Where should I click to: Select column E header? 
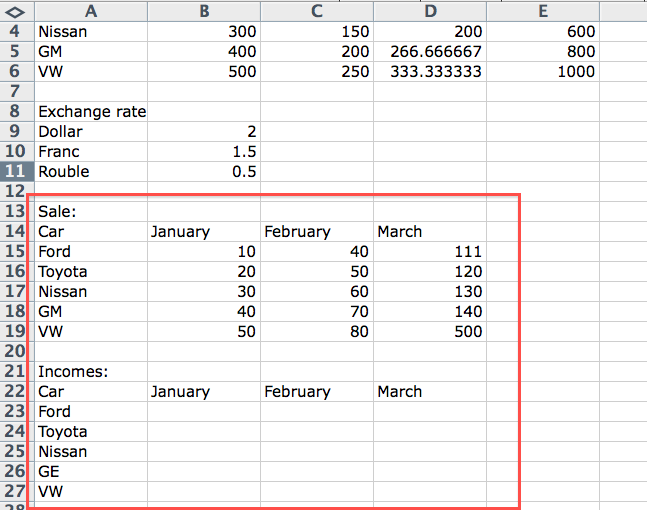coord(543,11)
